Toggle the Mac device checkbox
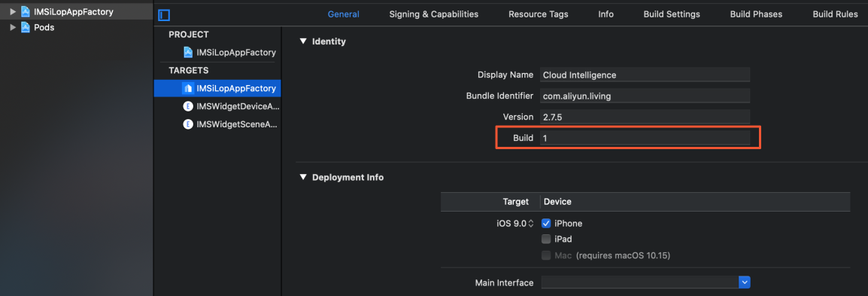Screen dimensions: 868x296 click(x=546, y=255)
